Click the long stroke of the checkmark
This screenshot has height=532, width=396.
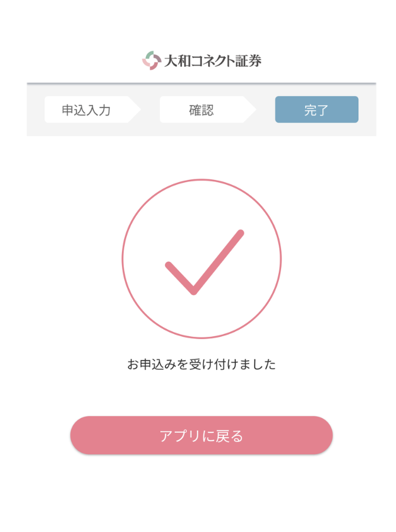[219, 260]
